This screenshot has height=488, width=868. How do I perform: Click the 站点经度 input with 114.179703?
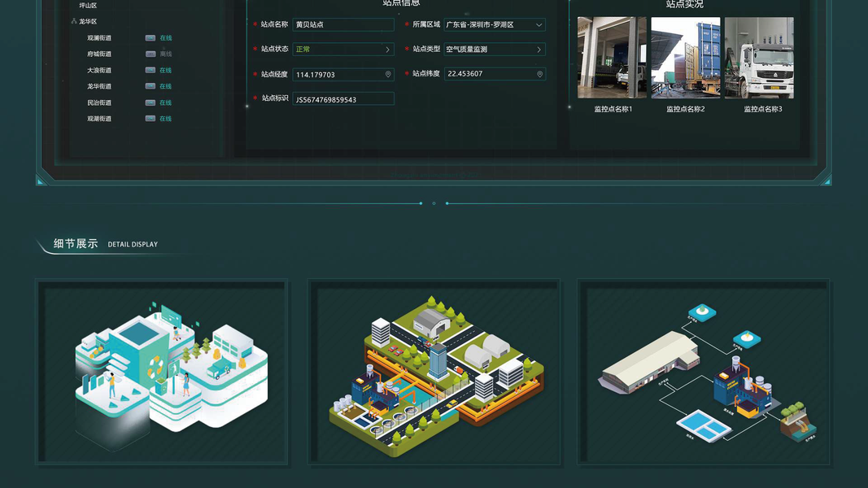pos(343,74)
